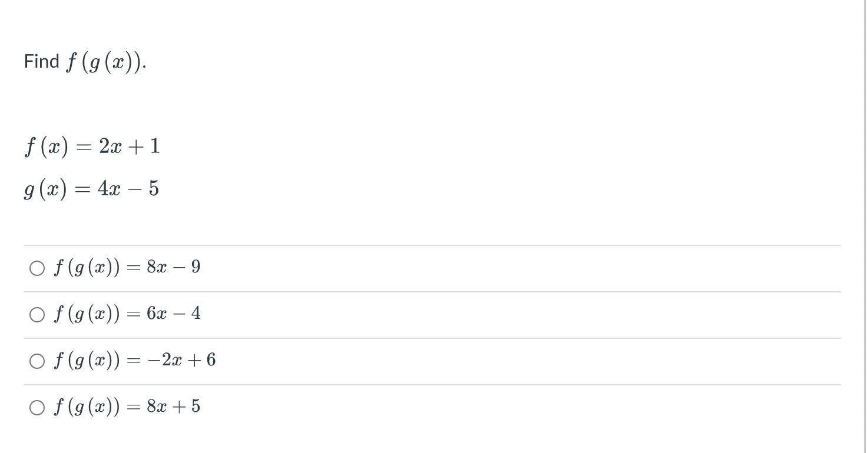Click the g(x) = 4x − 5 equation
This screenshot has height=453, width=868.
click(91, 189)
